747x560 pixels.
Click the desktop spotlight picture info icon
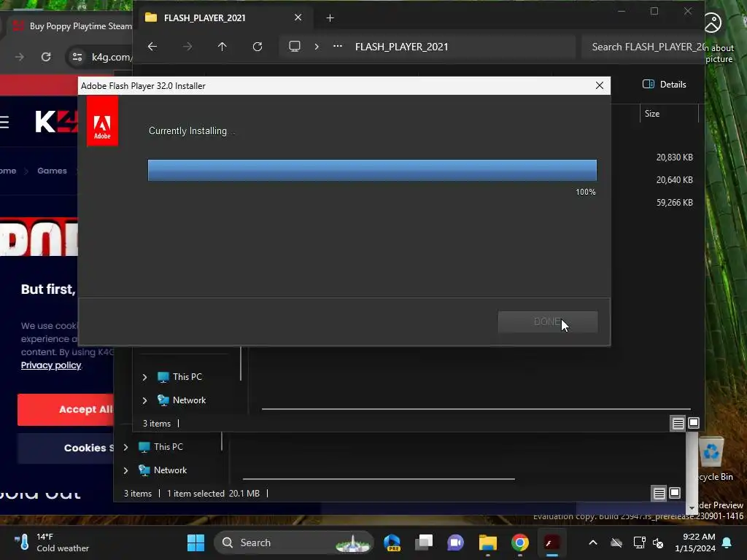713,23
